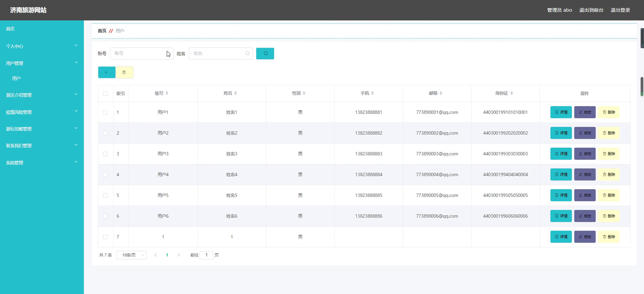The height and width of the screenshot is (294, 644).
Task: Click the search magnifier button
Action: pos(265,54)
